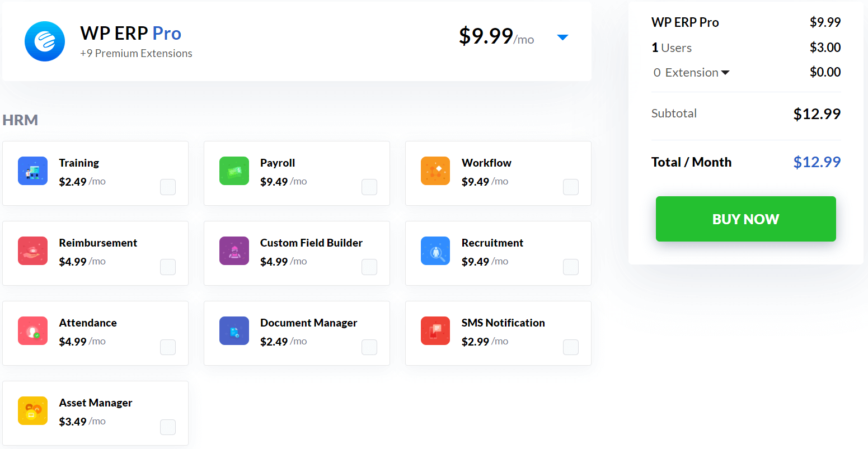Screen dimensions: 868x449
Task: Click the Reimbursement extension icon
Action: click(32, 251)
